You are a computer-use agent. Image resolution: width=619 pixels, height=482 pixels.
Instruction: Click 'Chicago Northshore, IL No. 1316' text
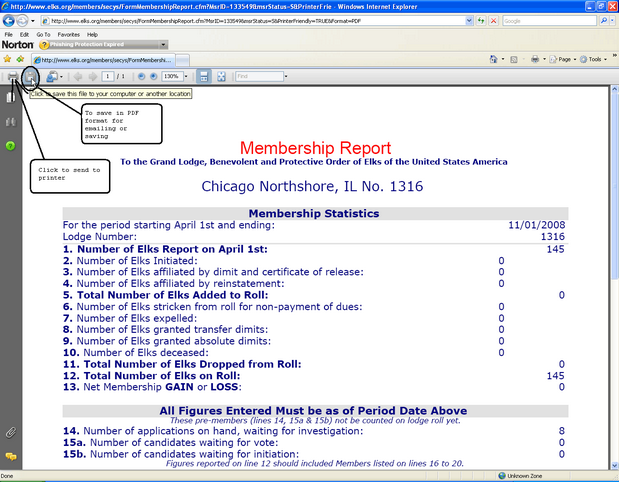[x=312, y=186]
